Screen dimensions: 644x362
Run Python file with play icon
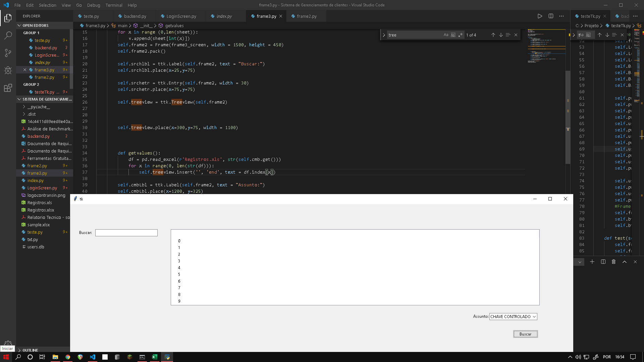tap(540, 16)
